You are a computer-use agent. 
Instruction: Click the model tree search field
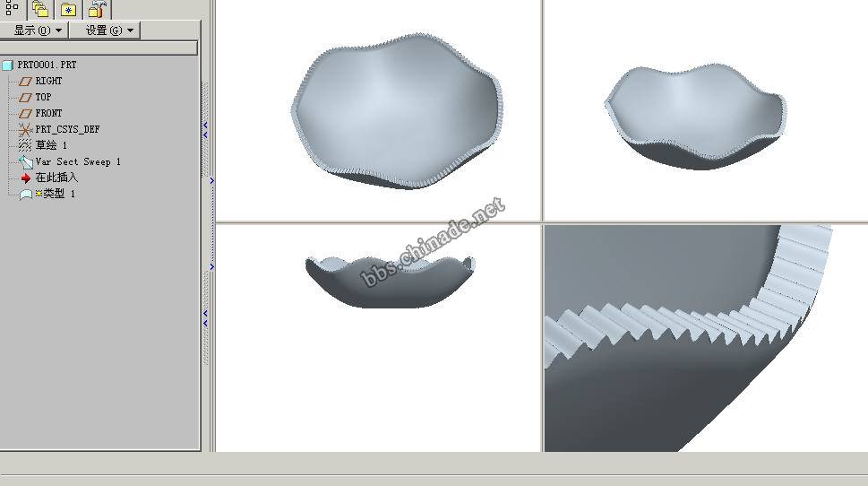pyautogui.click(x=99, y=48)
